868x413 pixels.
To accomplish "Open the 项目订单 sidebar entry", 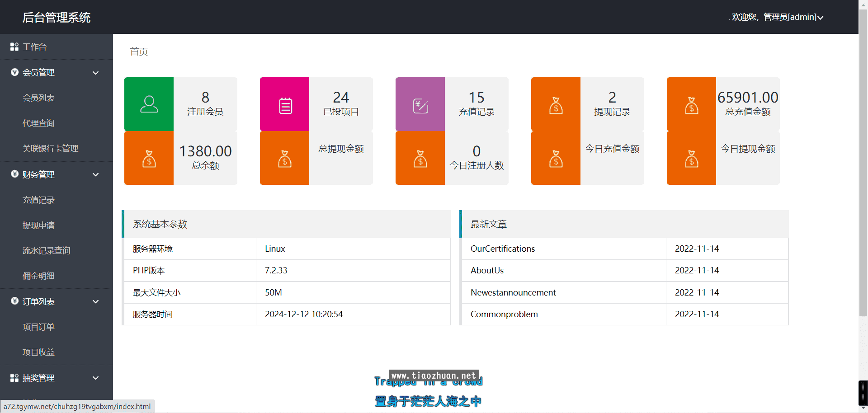I will [x=39, y=327].
